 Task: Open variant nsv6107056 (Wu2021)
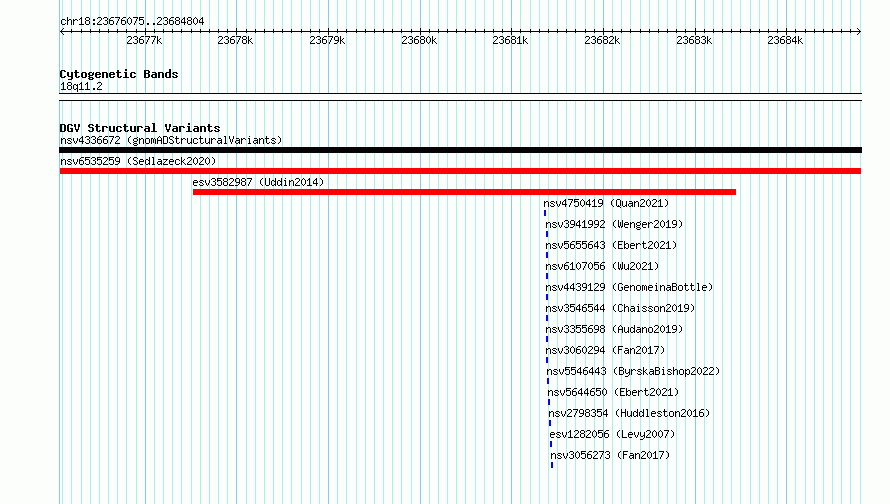[x=602, y=266]
